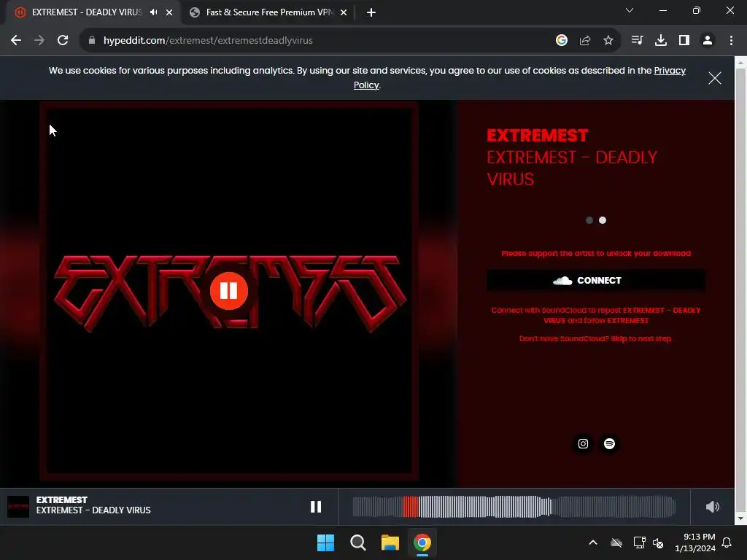
Task: Click the EXTREMEST artist name heading
Action: [538, 136]
